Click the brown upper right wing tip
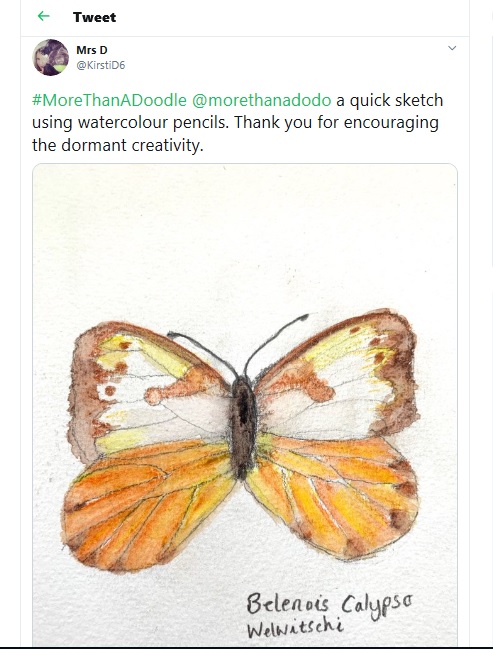This screenshot has height=649, width=493. click(399, 373)
